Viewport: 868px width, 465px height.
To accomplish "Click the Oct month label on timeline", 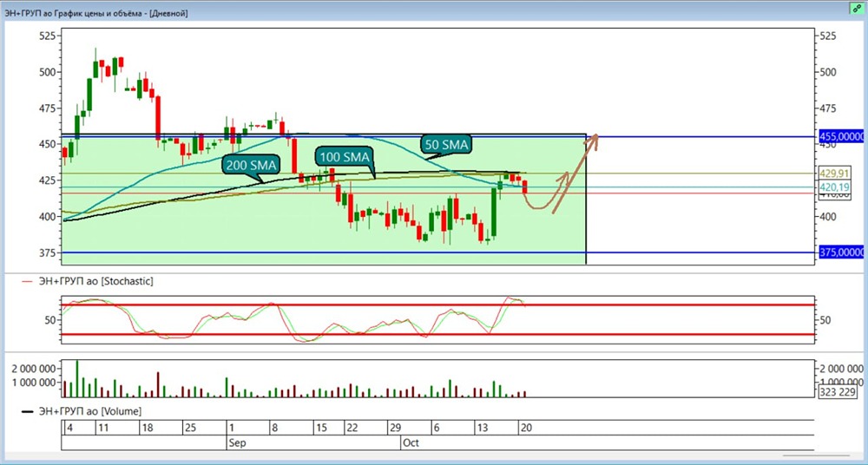I will tap(411, 443).
